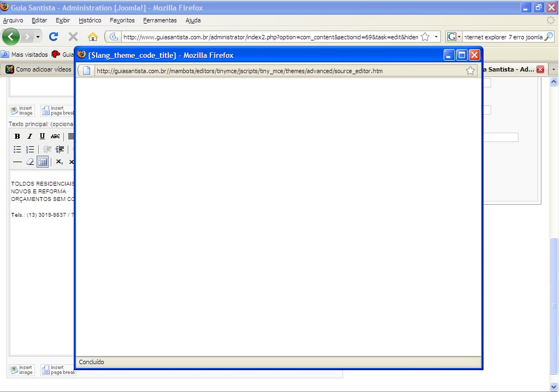Click the 'Tels.: (13) 3019-9837' text line
The height and width of the screenshot is (392, 560).
pyautogui.click(x=42, y=215)
